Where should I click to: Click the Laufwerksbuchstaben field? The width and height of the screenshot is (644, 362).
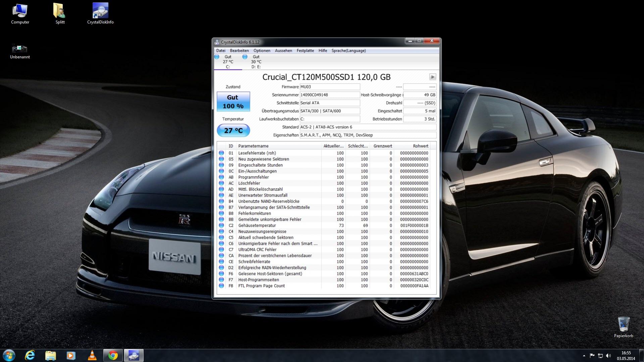[x=330, y=119]
